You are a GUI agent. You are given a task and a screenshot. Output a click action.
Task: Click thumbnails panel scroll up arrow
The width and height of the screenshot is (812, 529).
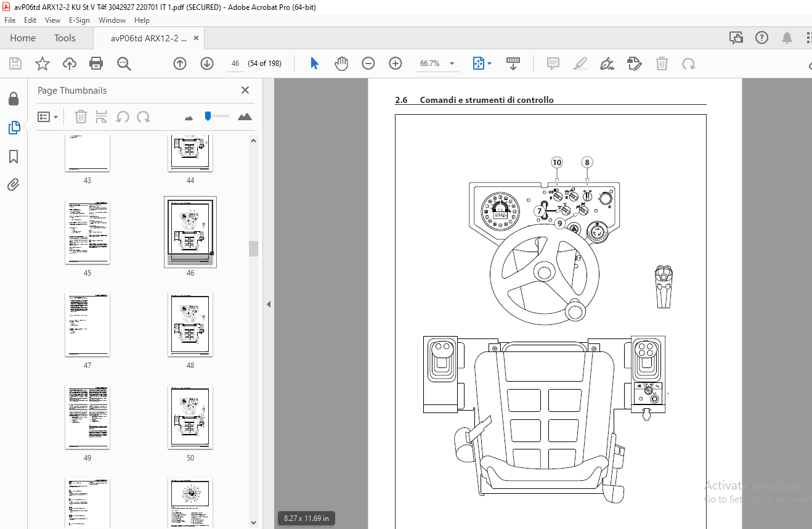coord(253,141)
